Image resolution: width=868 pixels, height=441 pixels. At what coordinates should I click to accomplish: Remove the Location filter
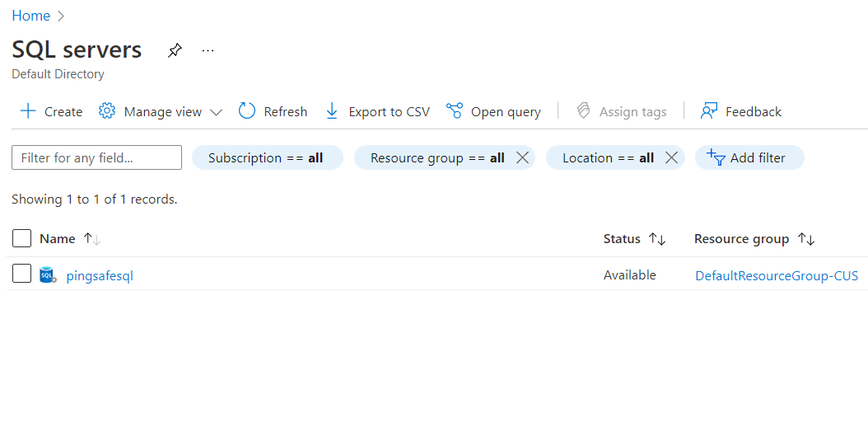click(x=671, y=157)
